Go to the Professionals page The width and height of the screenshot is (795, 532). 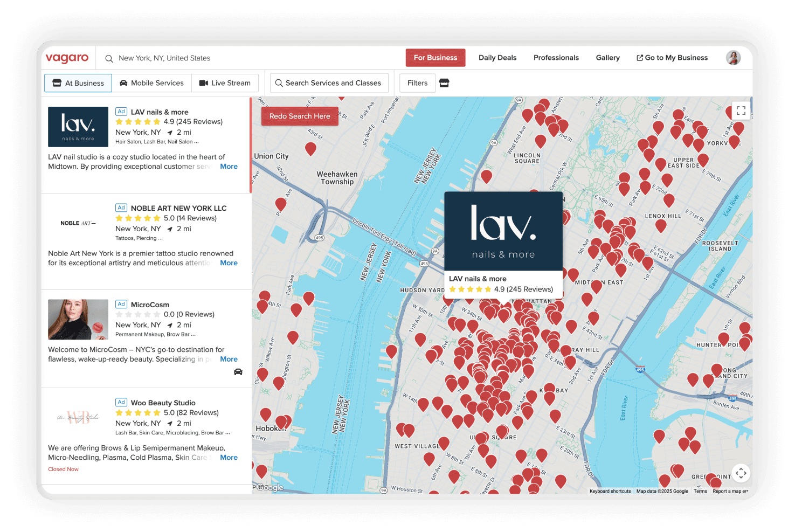pos(556,58)
